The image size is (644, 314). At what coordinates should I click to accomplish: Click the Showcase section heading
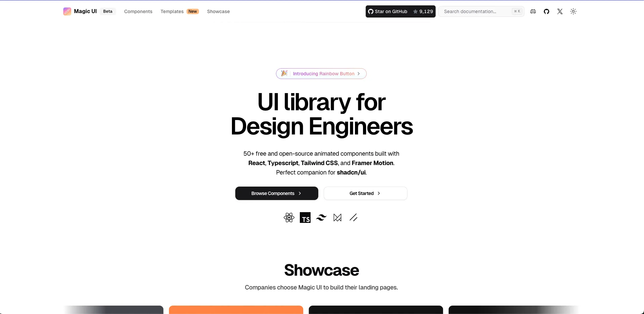click(x=322, y=270)
